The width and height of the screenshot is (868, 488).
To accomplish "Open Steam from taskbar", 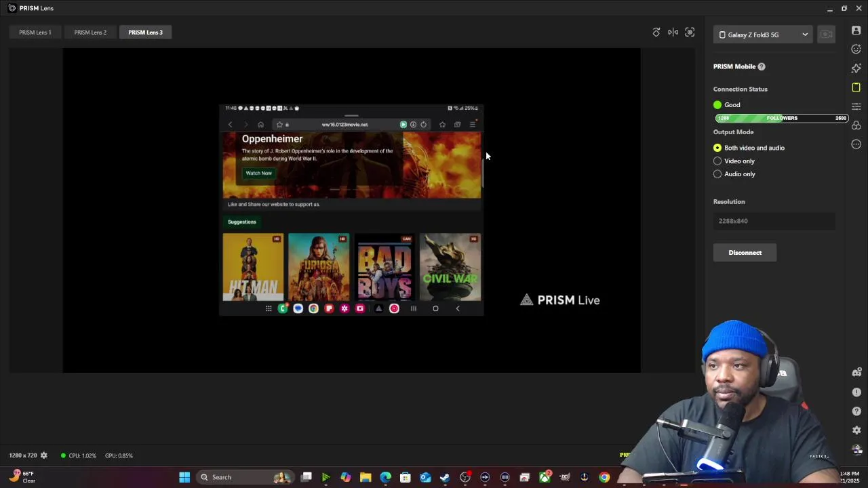I will [445, 477].
